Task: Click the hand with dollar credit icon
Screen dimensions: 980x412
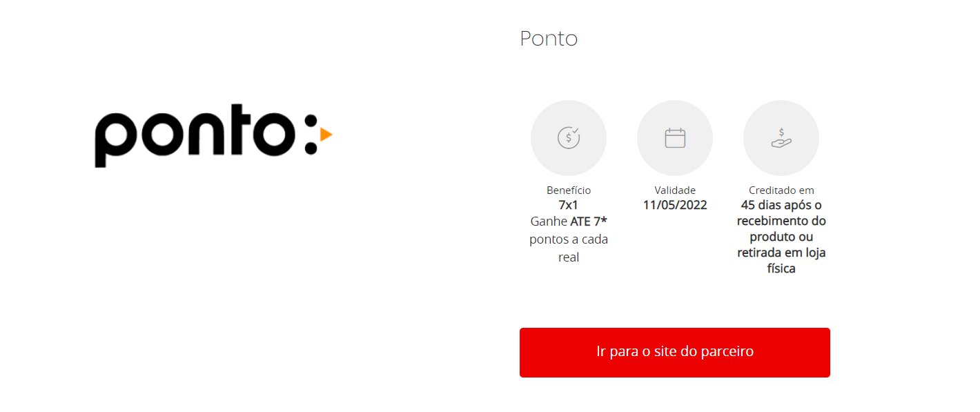Action: (781, 137)
